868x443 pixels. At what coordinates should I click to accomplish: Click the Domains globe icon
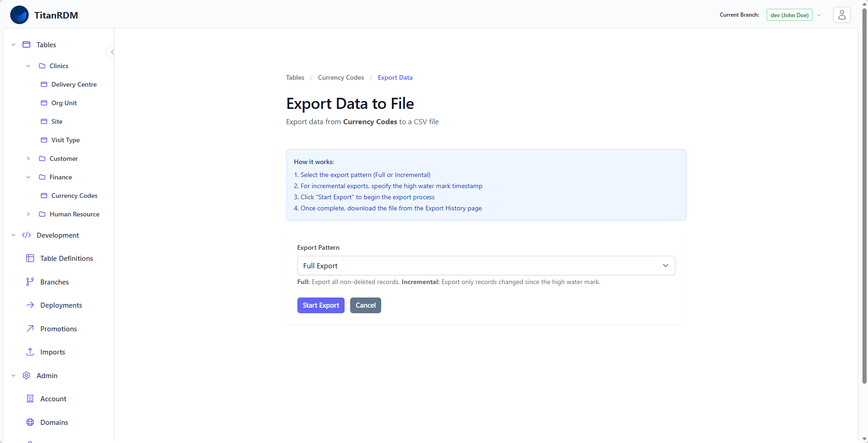click(30, 422)
